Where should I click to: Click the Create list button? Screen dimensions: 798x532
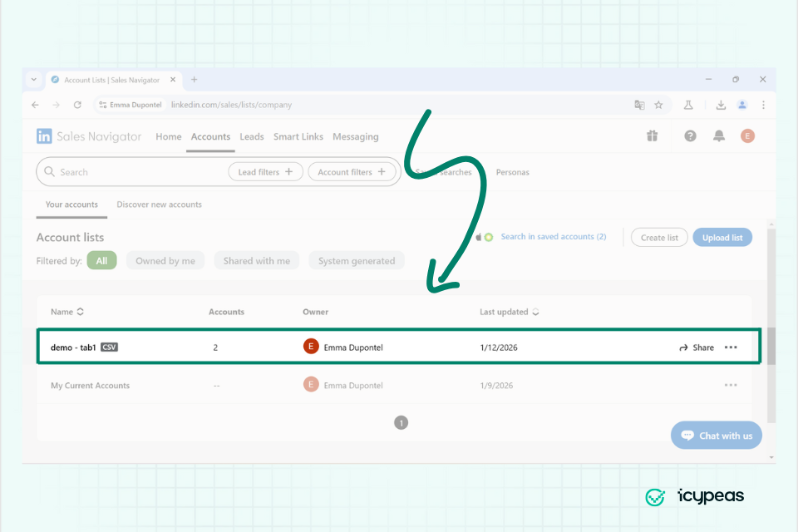(659, 237)
